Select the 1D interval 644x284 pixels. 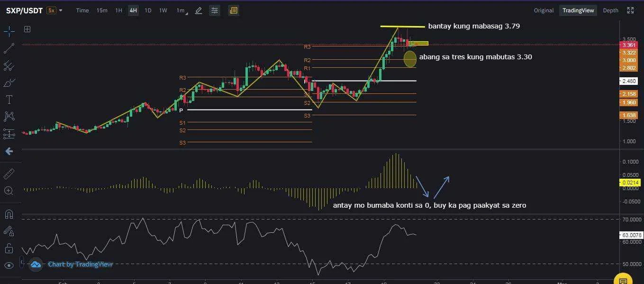tap(148, 10)
